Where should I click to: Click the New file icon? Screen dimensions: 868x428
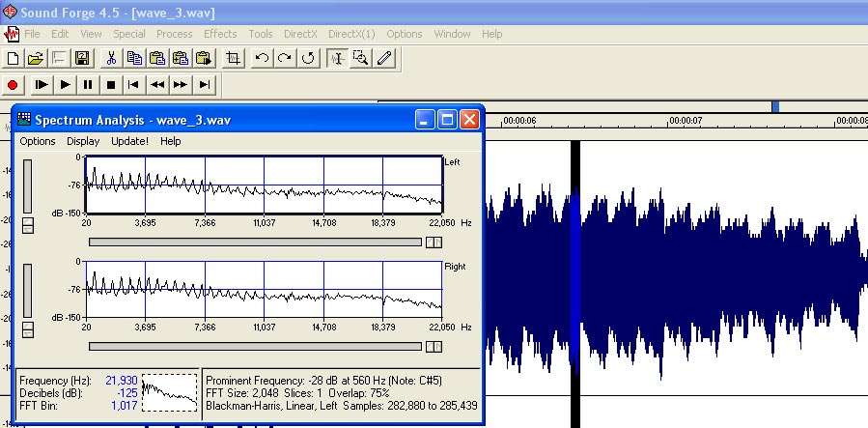coord(13,58)
